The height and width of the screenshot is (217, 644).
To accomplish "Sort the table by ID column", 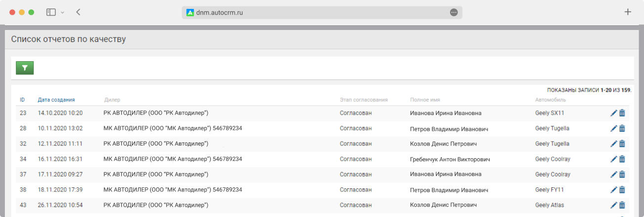I will click(x=22, y=100).
